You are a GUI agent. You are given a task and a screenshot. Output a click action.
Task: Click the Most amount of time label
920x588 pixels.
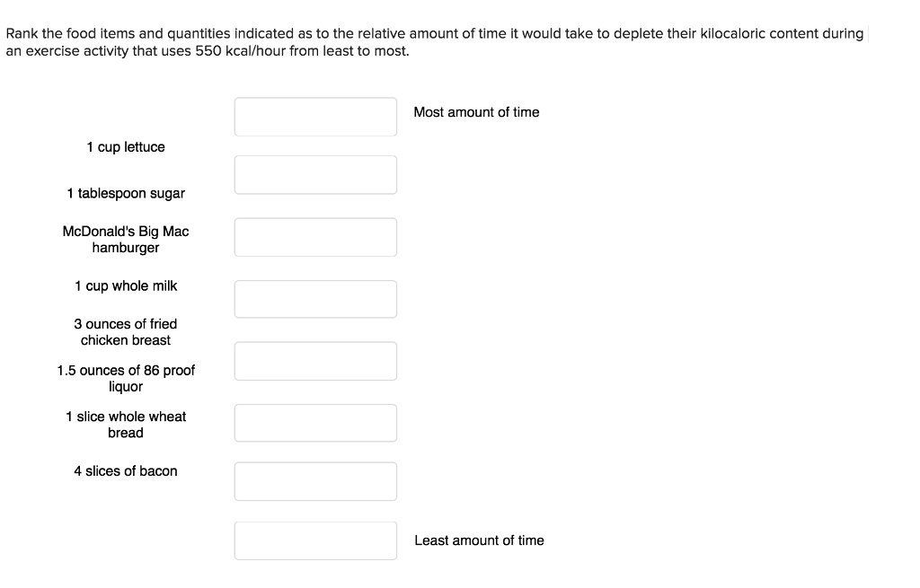point(476,112)
